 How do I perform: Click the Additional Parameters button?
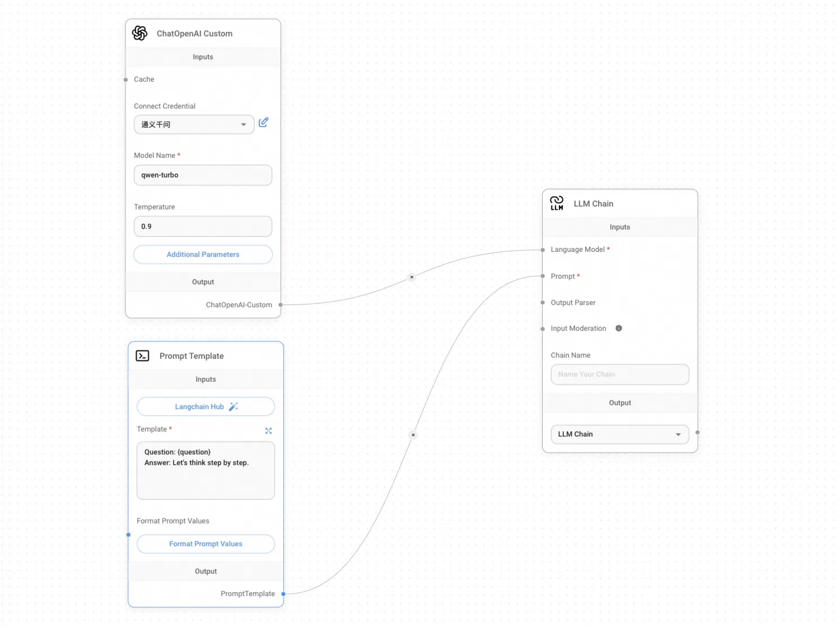203,255
